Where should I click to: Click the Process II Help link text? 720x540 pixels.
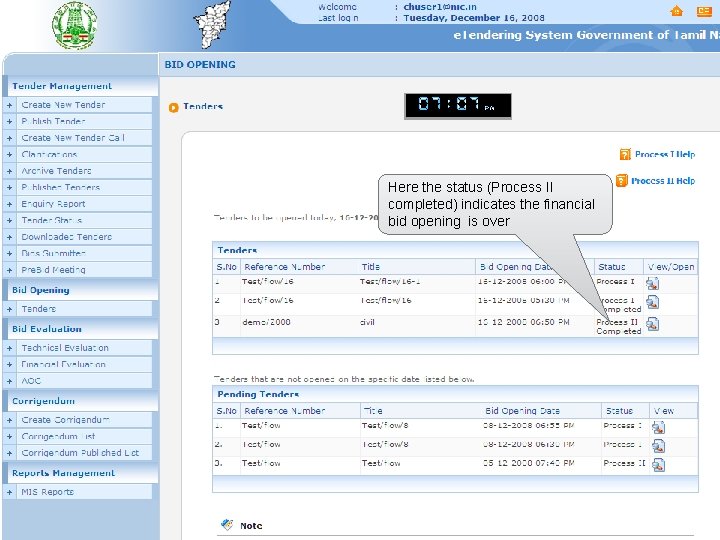tap(663, 181)
